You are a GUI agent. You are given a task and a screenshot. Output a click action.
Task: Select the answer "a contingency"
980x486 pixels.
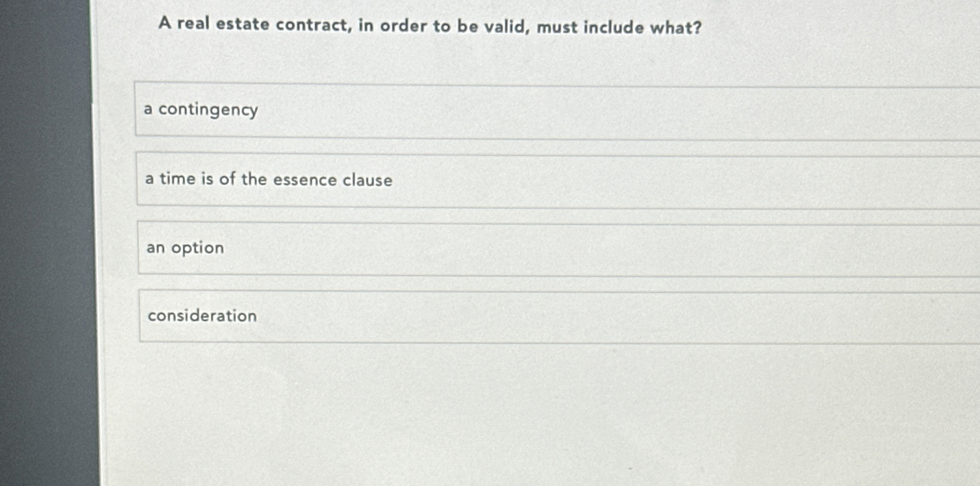[x=495, y=109]
